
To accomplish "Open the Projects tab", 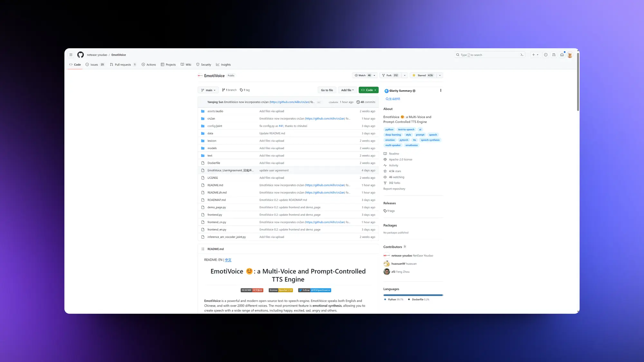I will point(168,65).
